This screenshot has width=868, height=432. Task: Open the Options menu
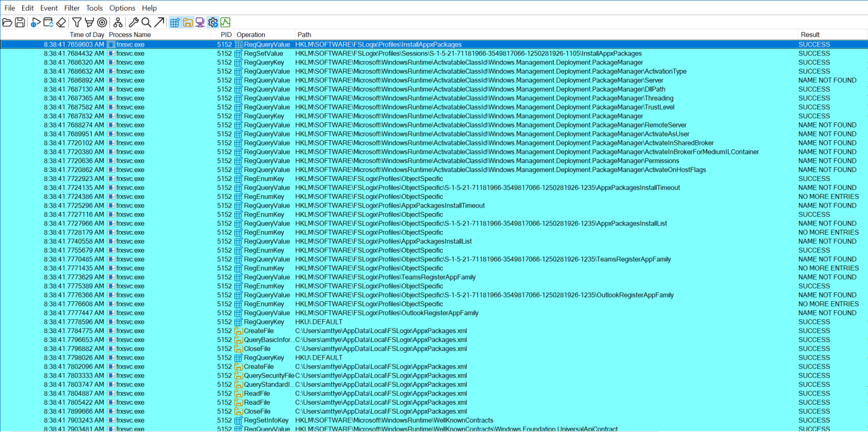click(122, 7)
